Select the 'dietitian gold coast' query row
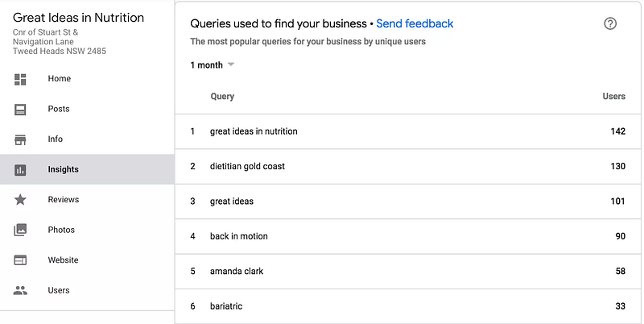This screenshot has width=644, height=324. point(247,166)
